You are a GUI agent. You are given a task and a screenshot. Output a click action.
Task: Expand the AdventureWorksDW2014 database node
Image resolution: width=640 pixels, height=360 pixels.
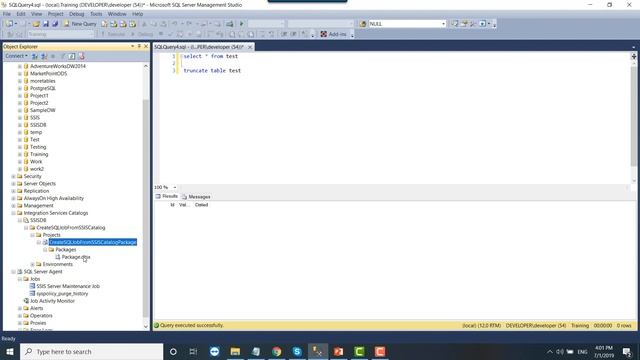[x=20, y=66]
